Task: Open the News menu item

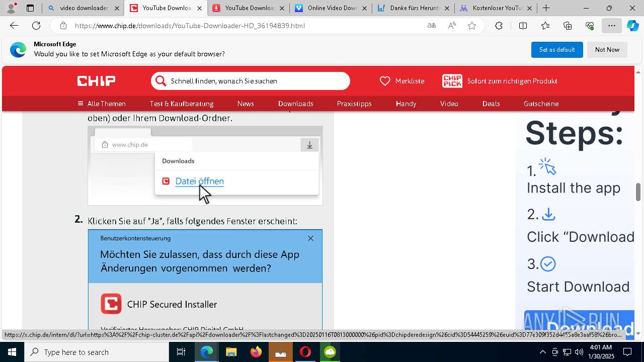Action: (246, 104)
